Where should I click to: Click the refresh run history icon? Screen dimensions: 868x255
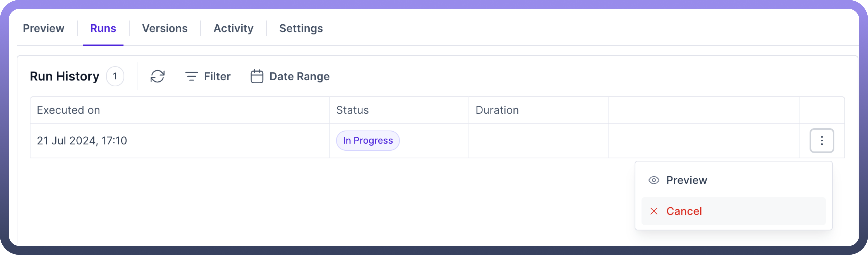click(x=157, y=76)
